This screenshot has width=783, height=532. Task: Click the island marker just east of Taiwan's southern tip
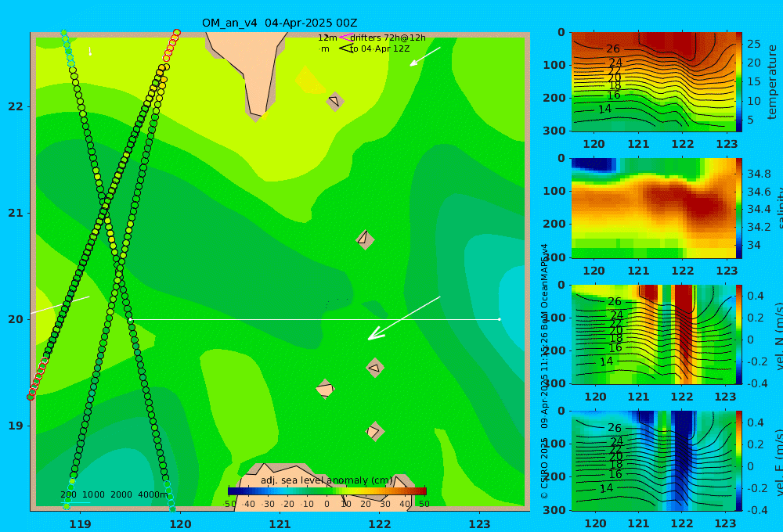[335, 101]
